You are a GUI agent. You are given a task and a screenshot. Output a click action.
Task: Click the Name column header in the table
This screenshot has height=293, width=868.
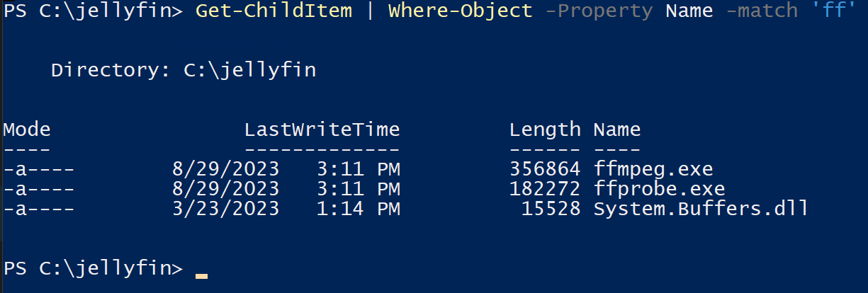pos(616,130)
